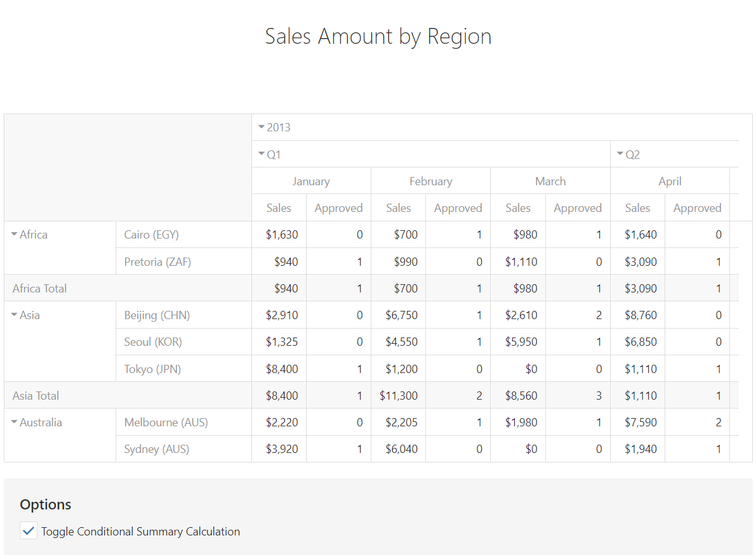Collapse the 2013 year column group

(261, 128)
